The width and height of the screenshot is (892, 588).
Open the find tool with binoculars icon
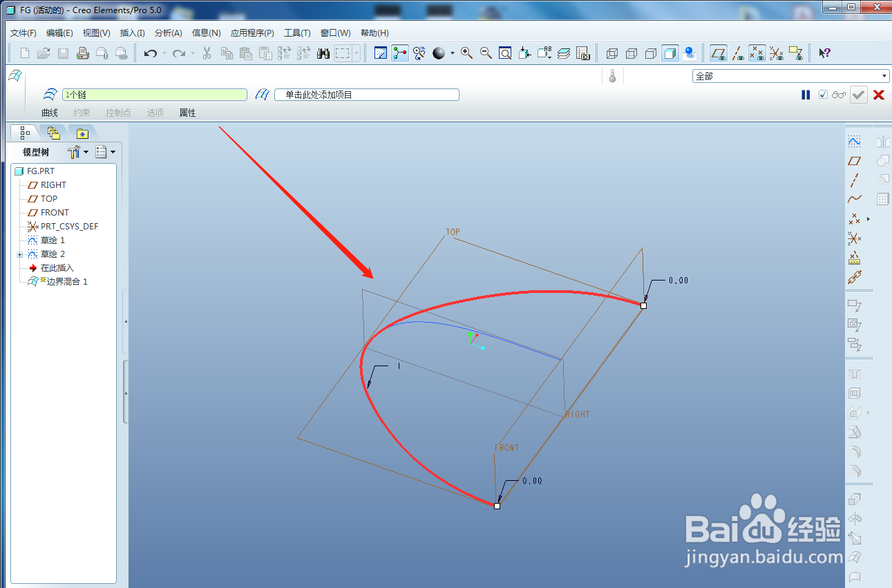tap(323, 53)
